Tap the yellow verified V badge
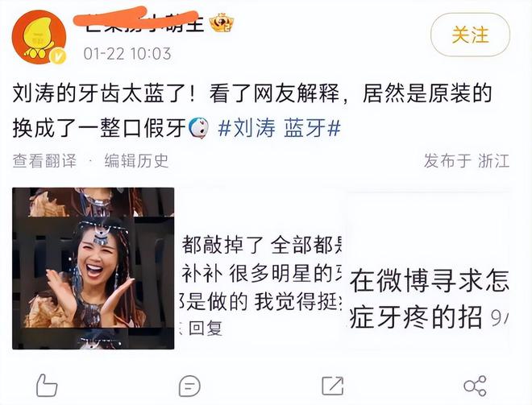 [x=58, y=56]
